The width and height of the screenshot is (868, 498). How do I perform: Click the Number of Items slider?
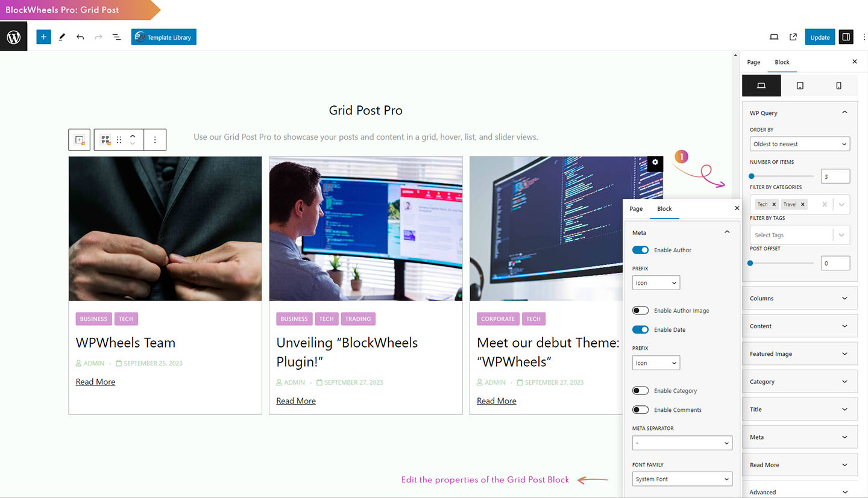coord(781,176)
